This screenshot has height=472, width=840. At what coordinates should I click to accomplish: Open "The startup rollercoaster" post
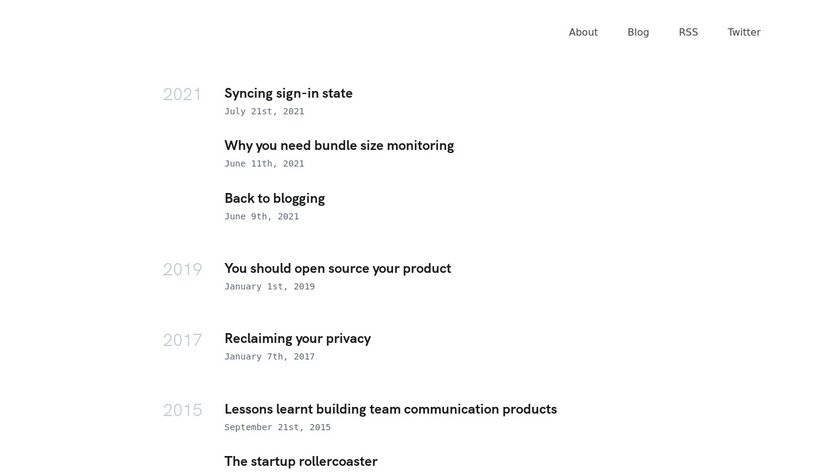click(300, 461)
